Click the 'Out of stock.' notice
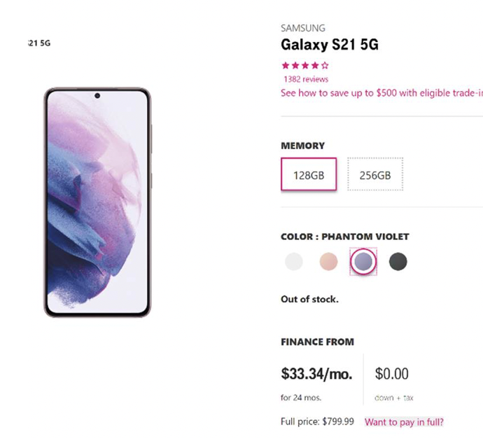The width and height of the screenshot is (483, 448). click(309, 299)
